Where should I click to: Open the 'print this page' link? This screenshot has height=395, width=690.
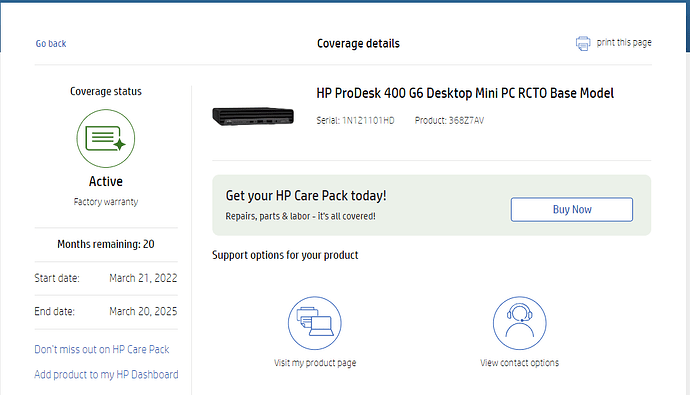624,43
